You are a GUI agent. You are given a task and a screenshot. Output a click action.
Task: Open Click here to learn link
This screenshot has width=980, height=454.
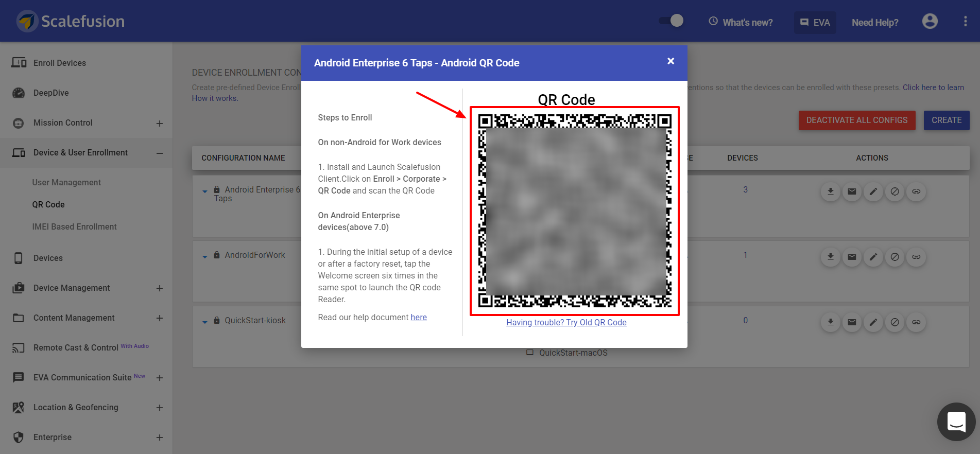[933, 88]
